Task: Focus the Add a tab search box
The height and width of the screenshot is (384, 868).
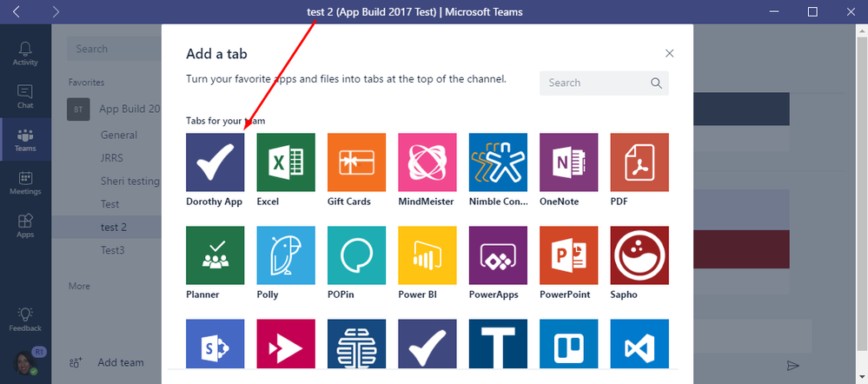Action: click(604, 83)
